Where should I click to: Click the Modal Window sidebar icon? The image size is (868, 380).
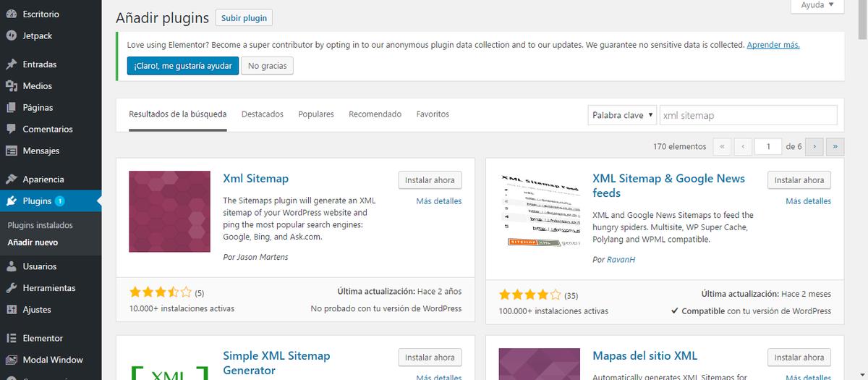click(x=11, y=360)
